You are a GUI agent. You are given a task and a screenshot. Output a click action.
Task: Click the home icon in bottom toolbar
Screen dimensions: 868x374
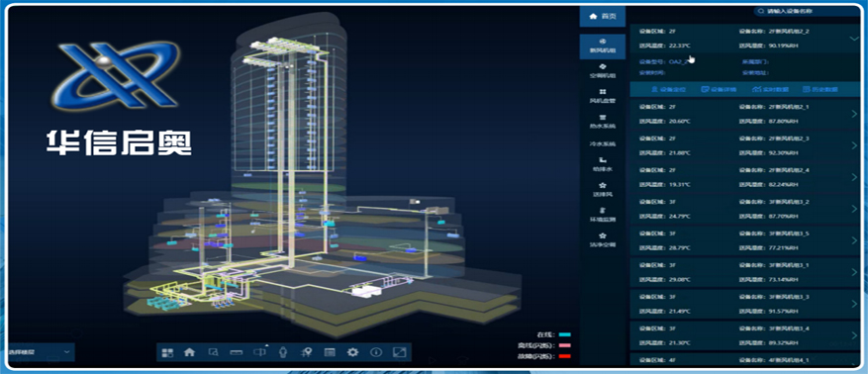(x=189, y=352)
